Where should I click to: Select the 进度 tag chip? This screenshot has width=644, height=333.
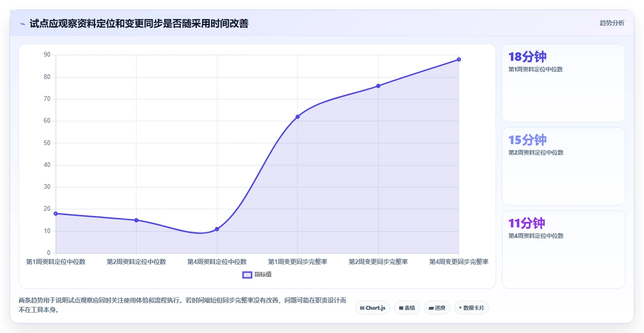(437, 308)
